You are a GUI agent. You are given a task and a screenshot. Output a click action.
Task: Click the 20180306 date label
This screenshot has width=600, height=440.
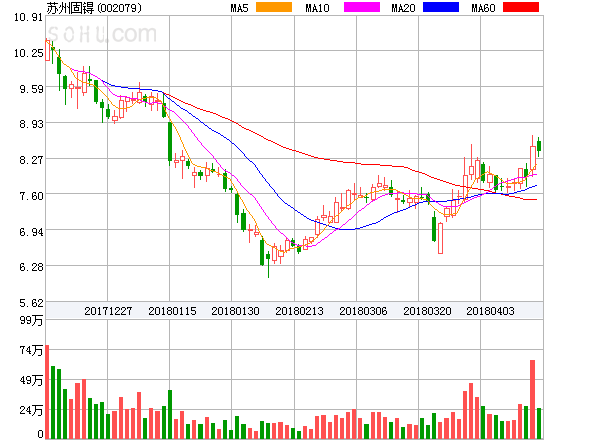(363, 311)
